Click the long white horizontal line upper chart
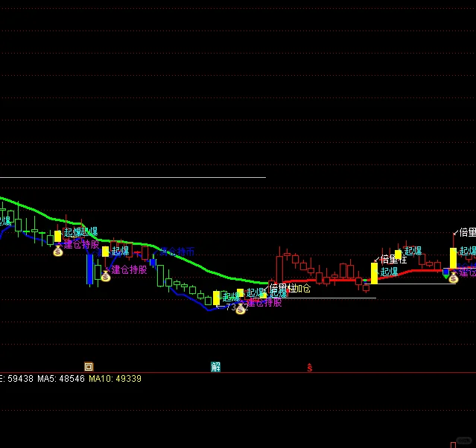476x448 pixels. click(133, 177)
